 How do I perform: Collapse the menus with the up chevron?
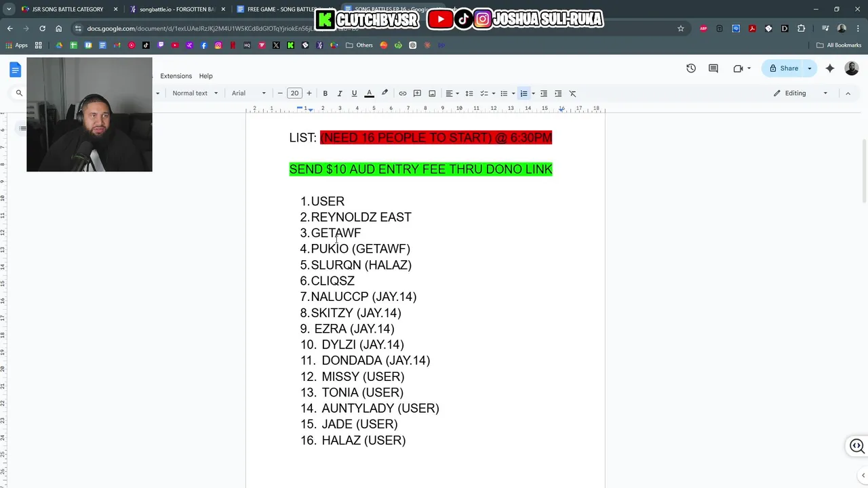pyautogui.click(x=848, y=94)
